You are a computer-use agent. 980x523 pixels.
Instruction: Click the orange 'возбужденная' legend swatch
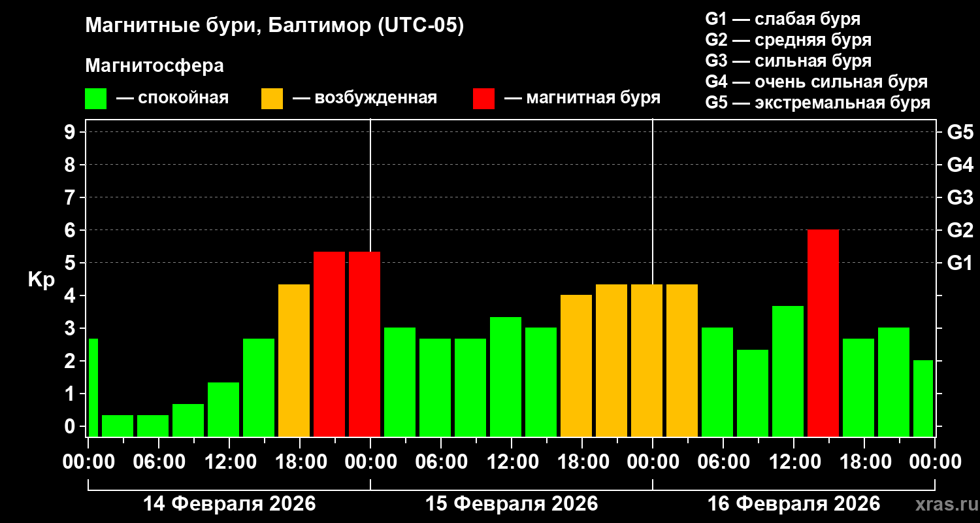point(272,98)
